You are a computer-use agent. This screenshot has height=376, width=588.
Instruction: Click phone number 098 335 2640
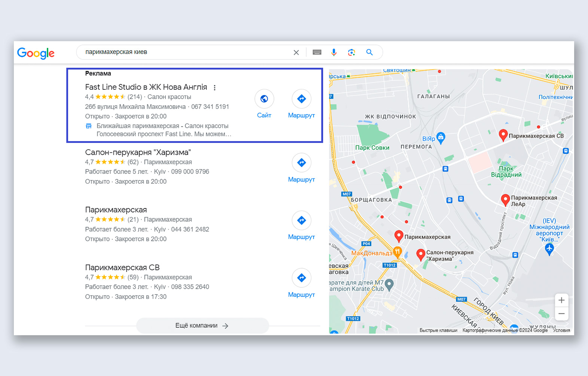pos(190,287)
